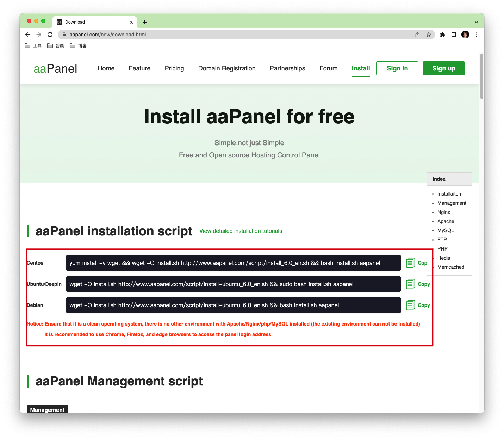Viewport: 504px width, 439px height.
Task: Open View detailed installation tutorials link
Action: (241, 231)
